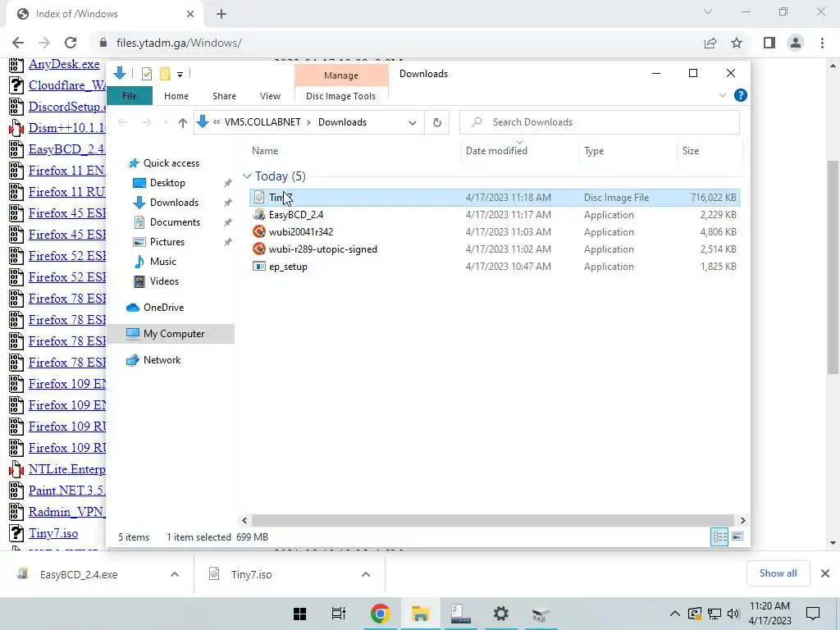
Task: Click the Search Downloads field
Action: (x=600, y=122)
